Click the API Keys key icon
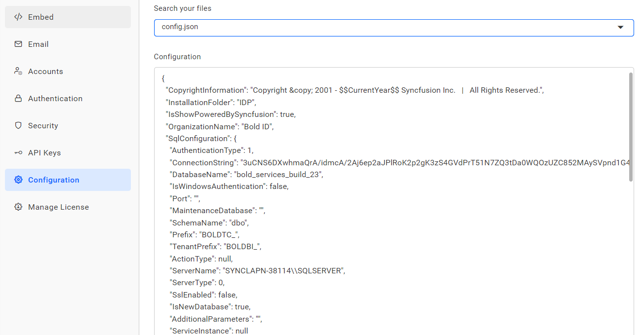The width and height of the screenshot is (644, 335). (x=18, y=152)
